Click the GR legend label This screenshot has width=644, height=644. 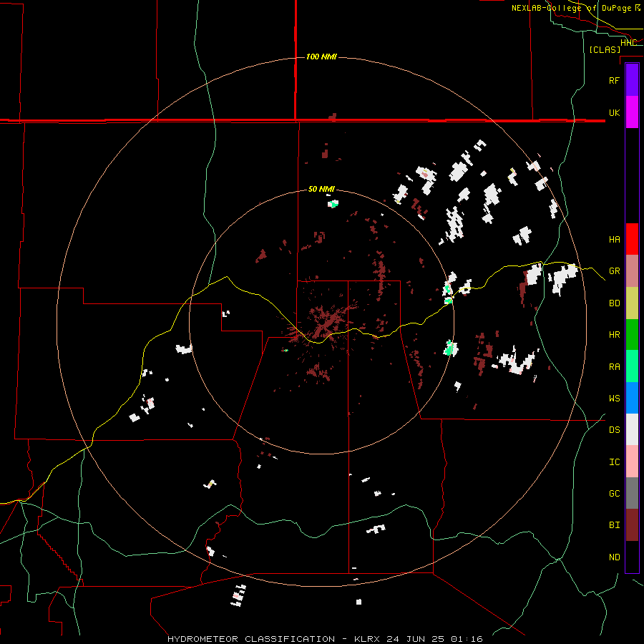coord(615,271)
